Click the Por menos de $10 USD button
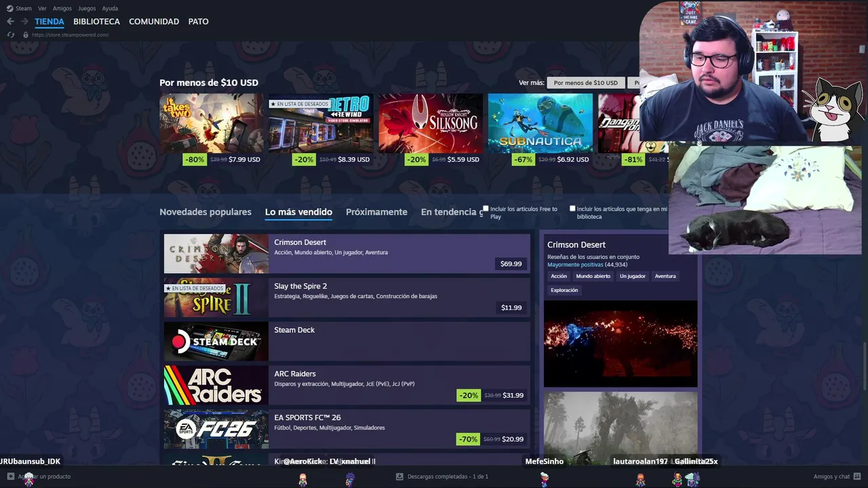Image resolution: width=868 pixels, height=488 pixels. (x=586, y=83)
